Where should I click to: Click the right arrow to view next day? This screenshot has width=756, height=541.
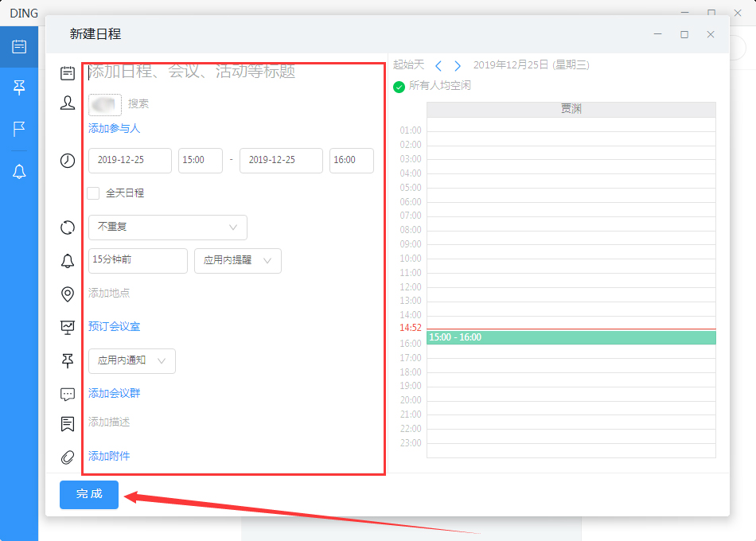click(458, 65)
